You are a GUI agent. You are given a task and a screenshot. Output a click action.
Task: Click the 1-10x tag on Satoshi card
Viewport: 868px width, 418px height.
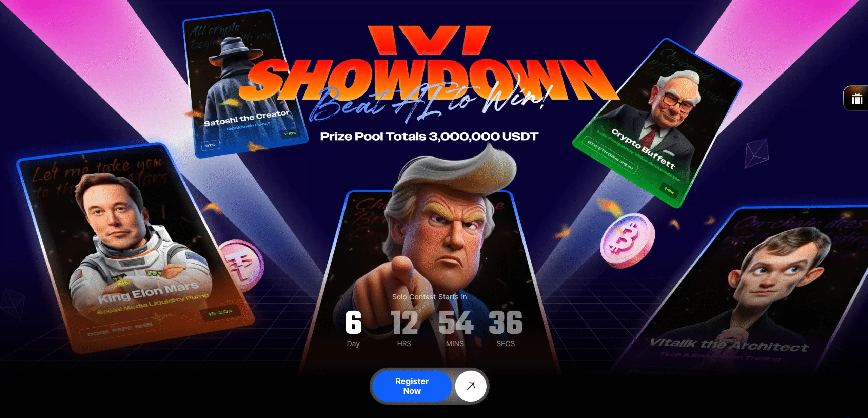tap(290, 133)
